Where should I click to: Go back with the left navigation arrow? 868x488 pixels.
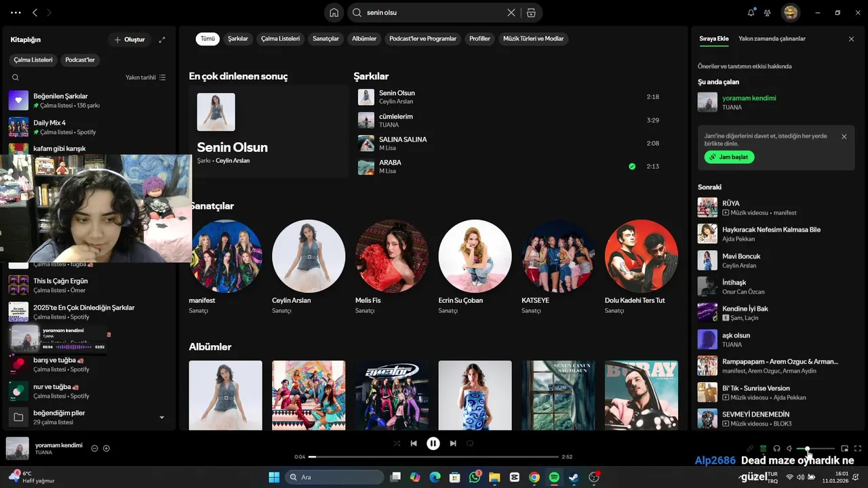[35, 12]
